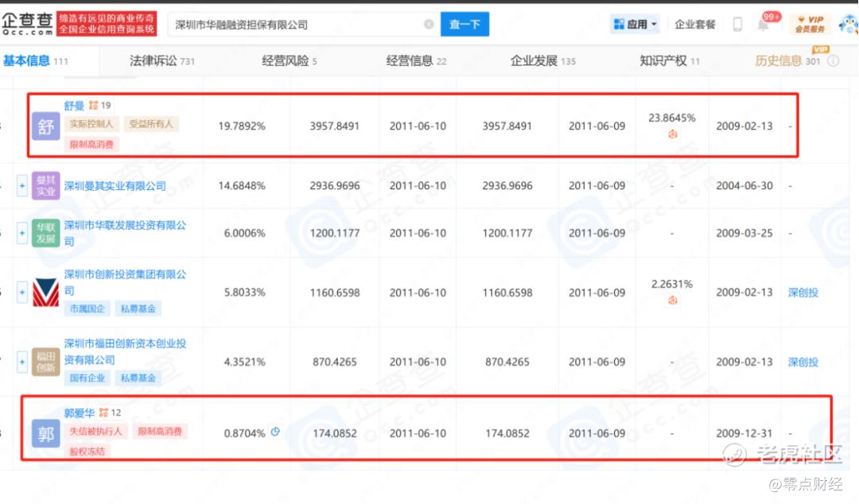Image resolution: width=859 pixels, height=504 pixels.
Task: Click 深创投 link in 福田创新资本 row
Action: click(x=803, y=362)
